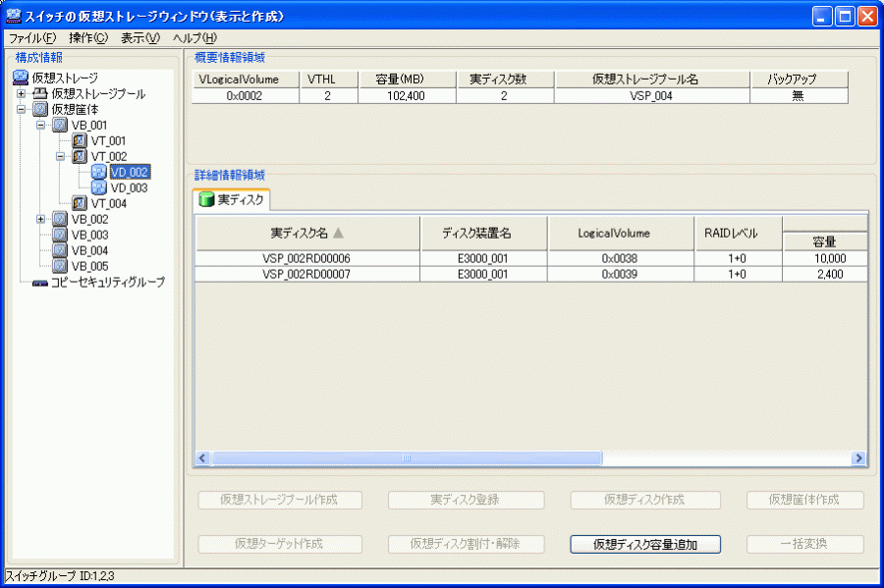The height and width of the screenshot is (588, 884).
Task: Click the VT_001 virtual target icon
Action: [81, 140]
